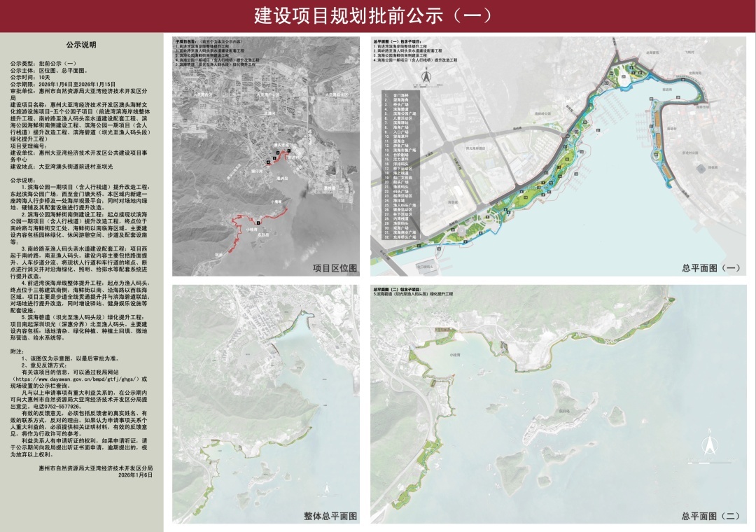This screenshot has width=756, height=532.
Task: Click the scale bar on 总平面图（二）
Action: 708,461
